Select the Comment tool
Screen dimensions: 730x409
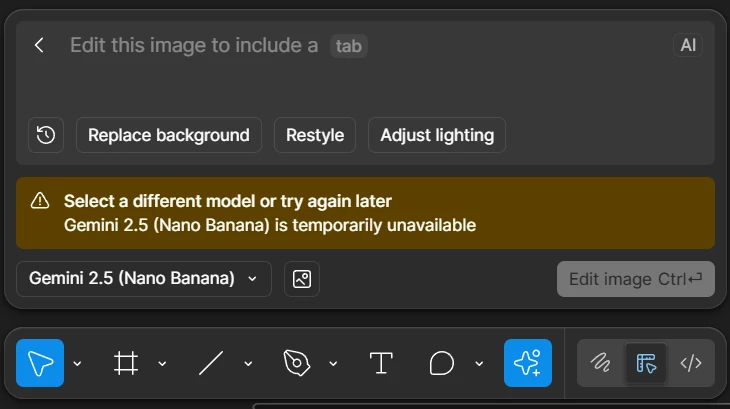(441, 363)
